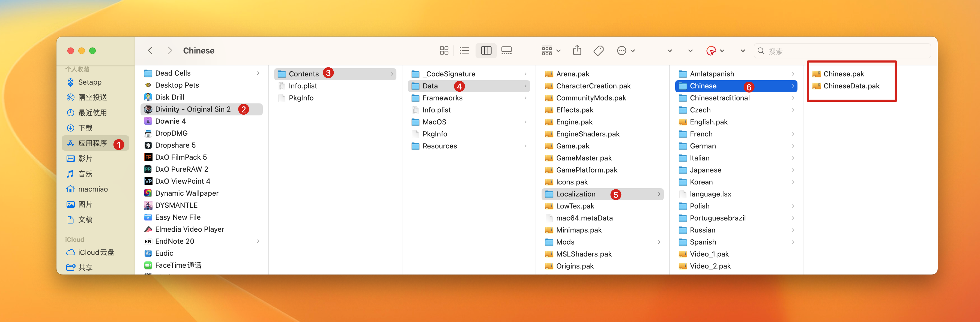Go forward with right chevron

[170, 51]
